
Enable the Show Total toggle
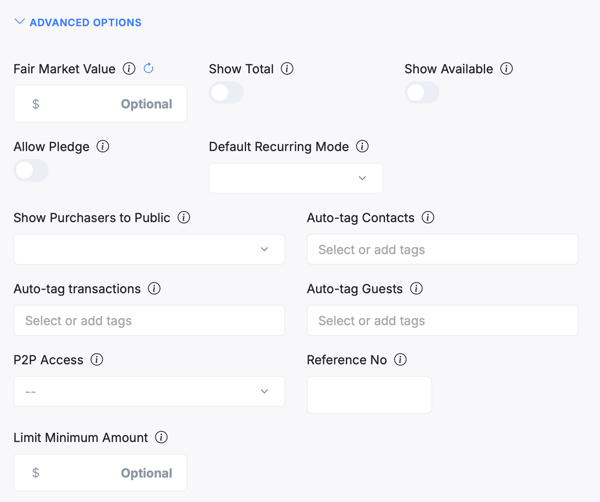226,93
